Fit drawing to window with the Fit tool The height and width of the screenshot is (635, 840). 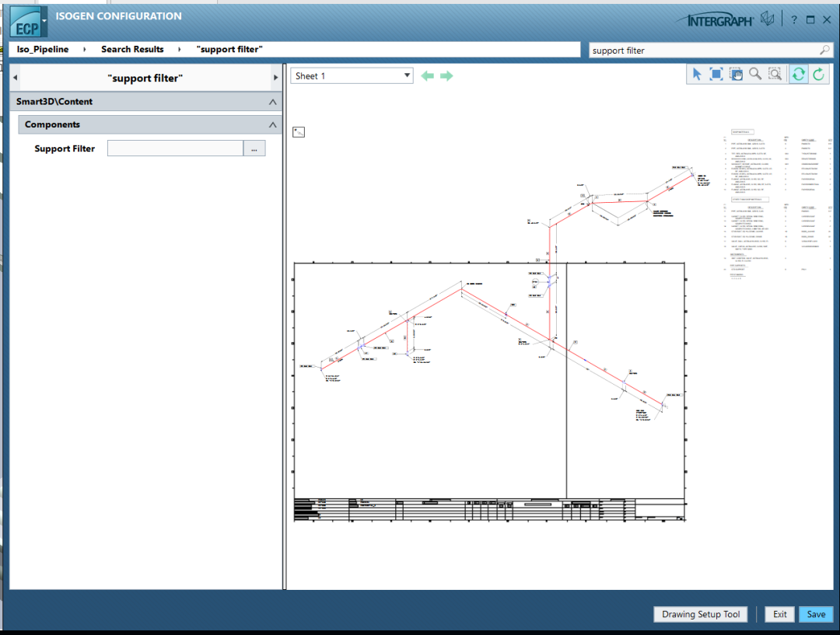click(716, 75)
